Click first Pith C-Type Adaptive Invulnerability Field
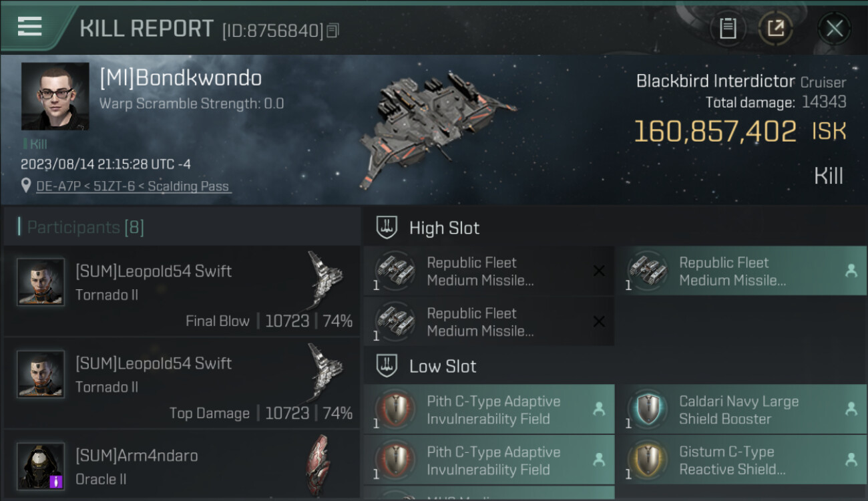 tap(489, 409)
